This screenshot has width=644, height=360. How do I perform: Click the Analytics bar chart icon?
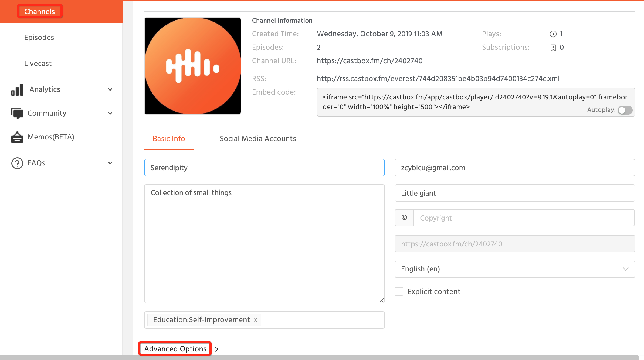pyautogui.click(x=17, y=90)
